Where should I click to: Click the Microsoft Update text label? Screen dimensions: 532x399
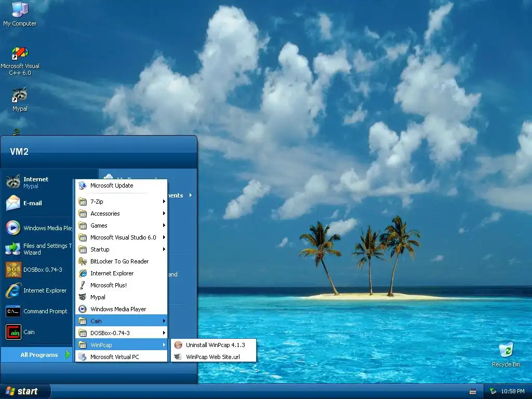pyautogui.click(x=112, y=185)
